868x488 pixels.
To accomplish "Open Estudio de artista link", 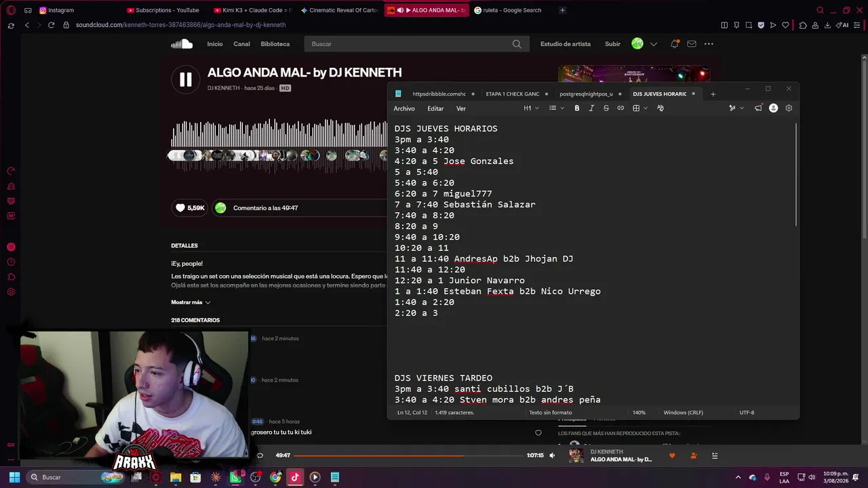I will pyautogui.click(x=566, y=44).
